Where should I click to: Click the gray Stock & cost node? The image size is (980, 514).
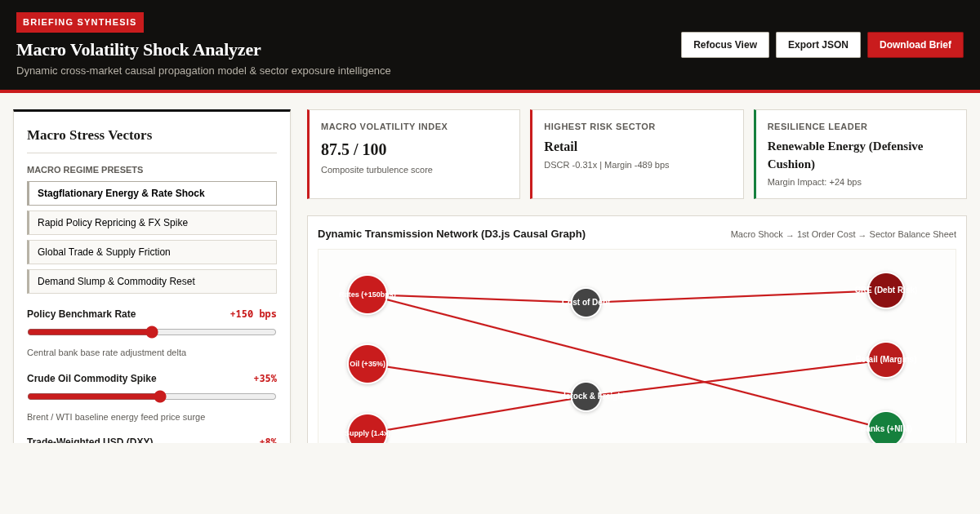[x=586, y=397]
